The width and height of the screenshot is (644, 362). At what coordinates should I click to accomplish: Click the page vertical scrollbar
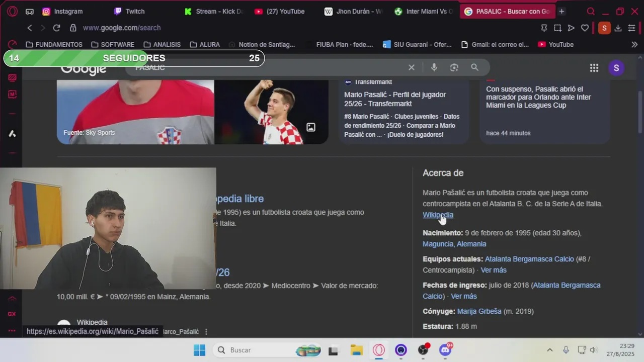640,112
